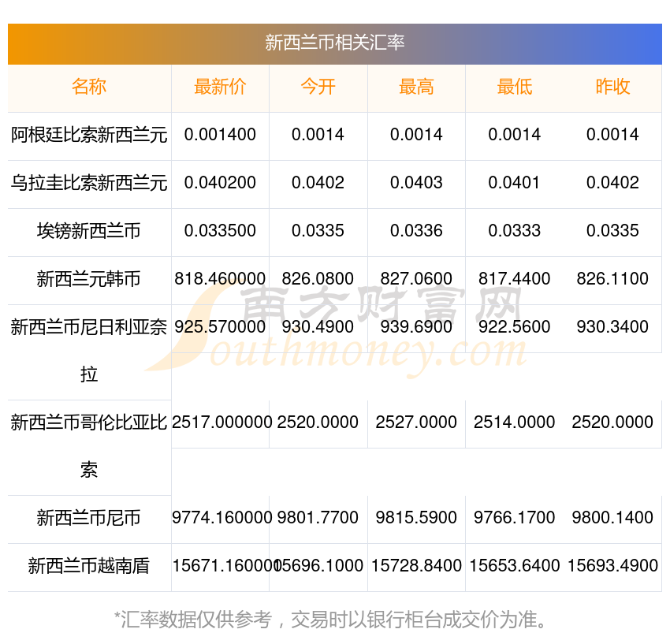Click the 新西兰币尼日利亚奈拉 row name
The image size is (670, 644).
89,351
